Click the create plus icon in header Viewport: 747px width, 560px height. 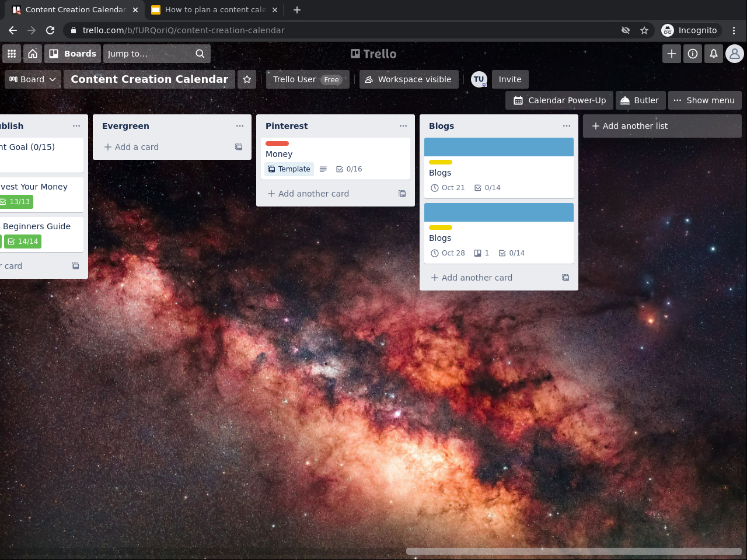(672, 54)
